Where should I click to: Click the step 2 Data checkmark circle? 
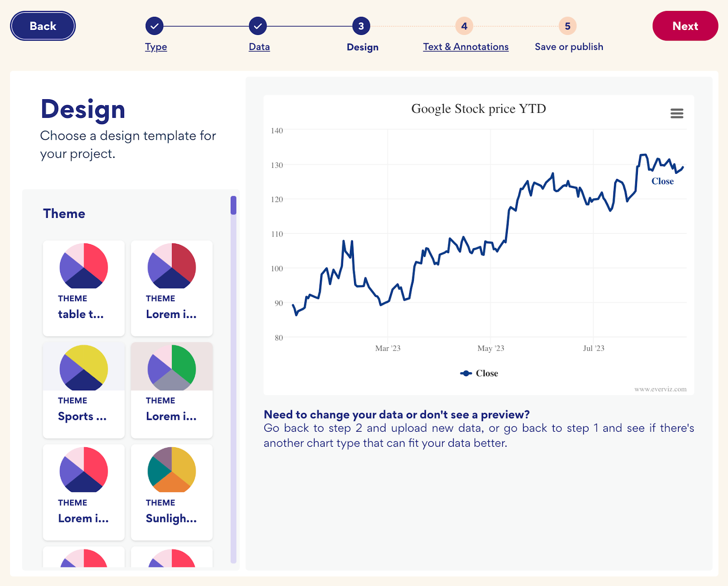[x=258, y=26]
